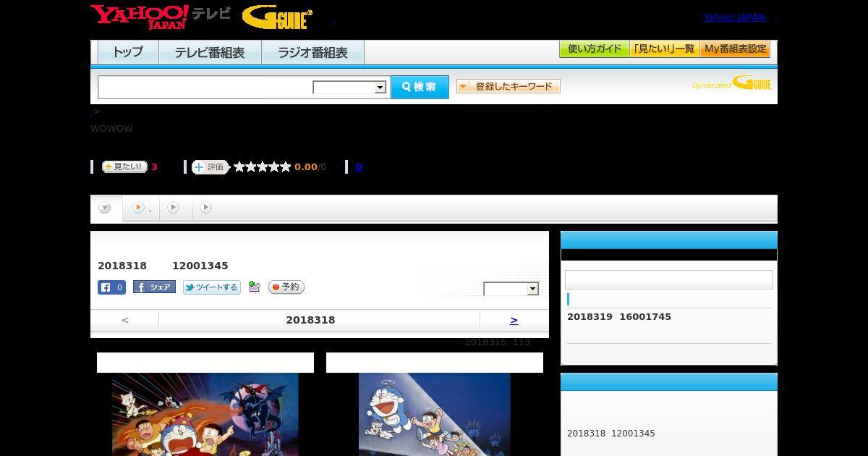Open My番組表設定 settings

(x=735, y=49)
